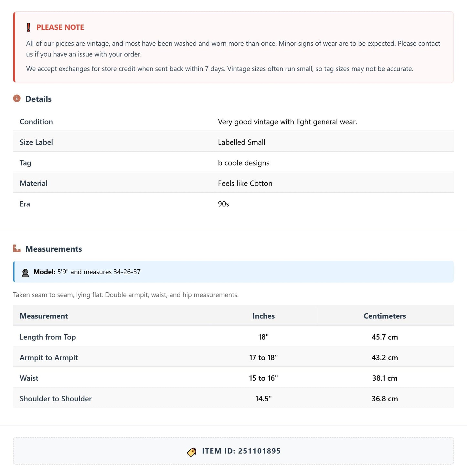Viewport: 467px width, 476px height.
Task: Click the Centimeters column header
Action: point(385,316)
